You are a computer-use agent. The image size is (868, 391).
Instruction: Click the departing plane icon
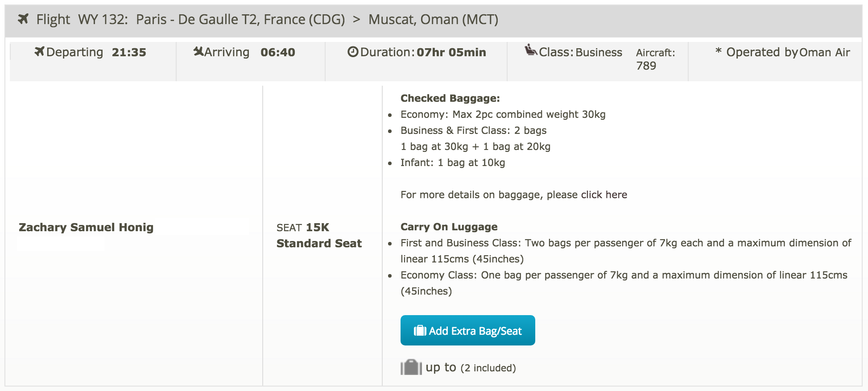click(x=39, y=52)
